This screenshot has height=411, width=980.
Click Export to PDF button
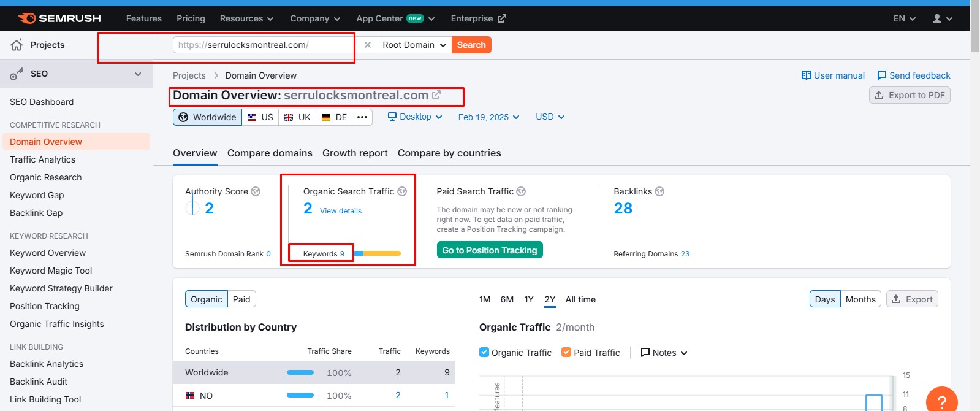pyautogui.click(x=910, y=95)
